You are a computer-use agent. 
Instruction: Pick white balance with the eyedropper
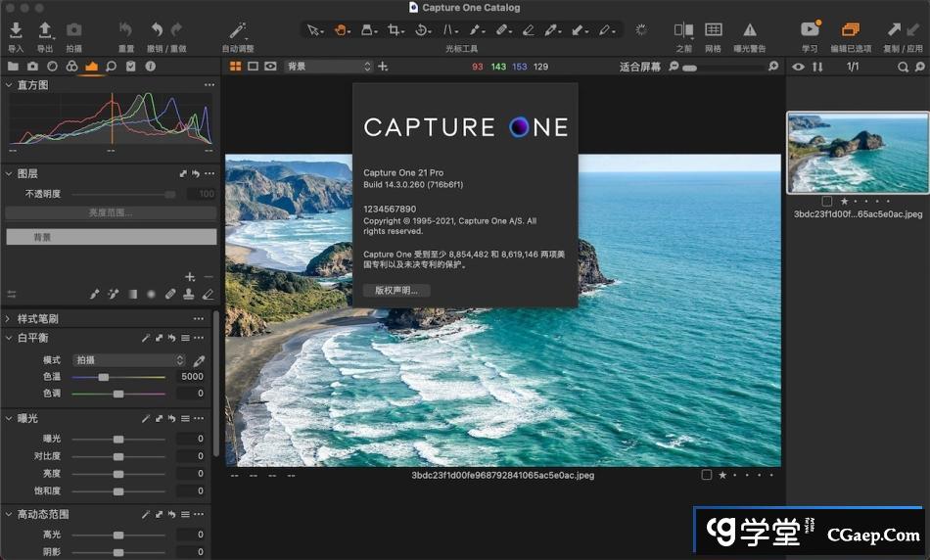(x=199, y=360)
